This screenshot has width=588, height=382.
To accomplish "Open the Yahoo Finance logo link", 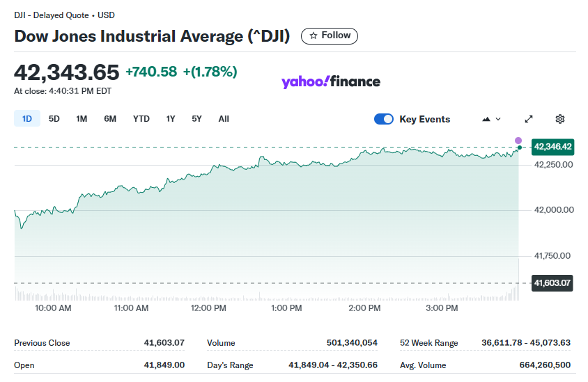I will (x=331, y=82).
